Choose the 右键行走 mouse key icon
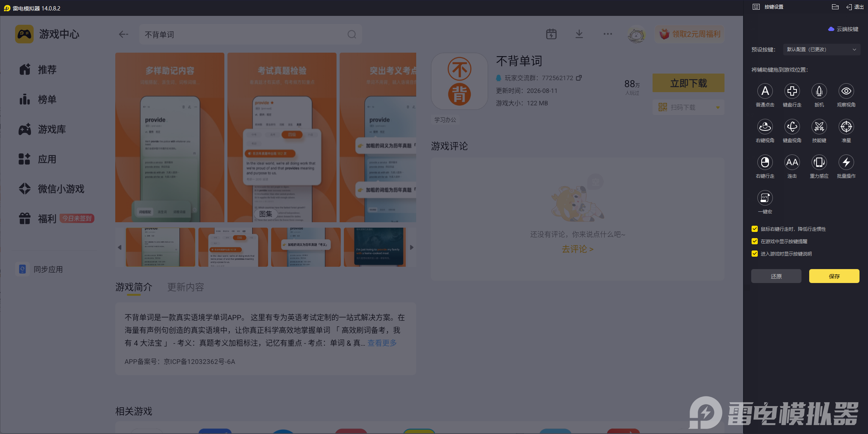 coord(765,162)
